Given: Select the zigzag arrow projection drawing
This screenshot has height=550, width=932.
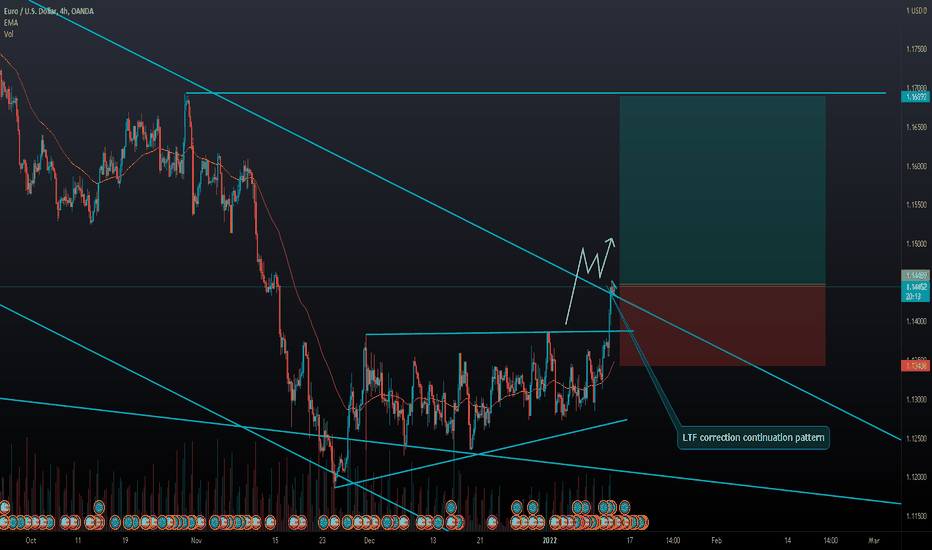Looking at the screenshot, I should (590, 279).
